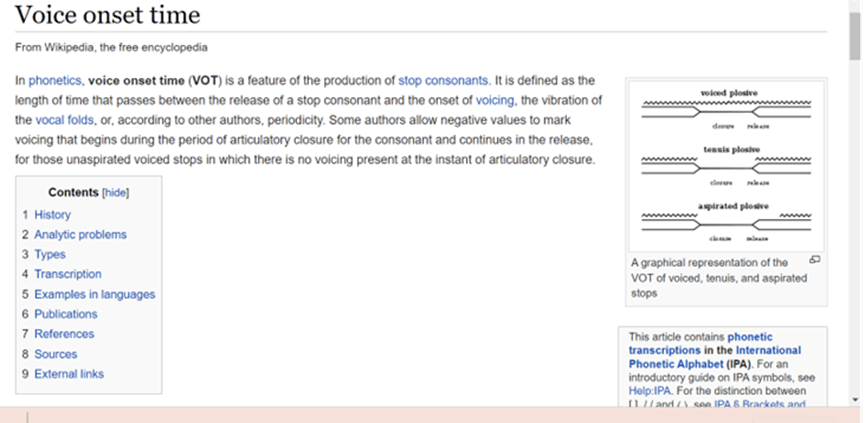The width and height of the screenshot is (865, 423).
Task: Click the vertical scrollbar thumb
Action: tap(855, 36)
